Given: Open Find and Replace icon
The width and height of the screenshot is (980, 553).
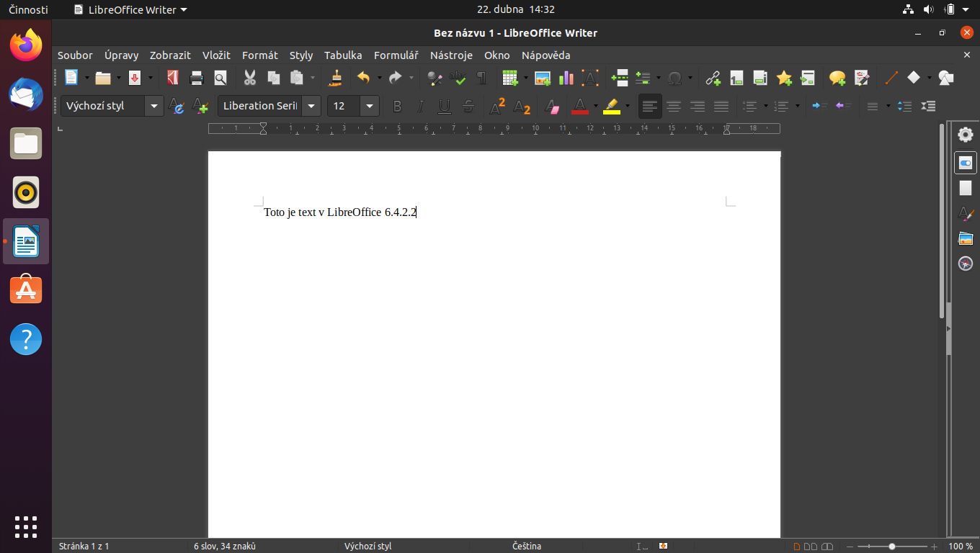Looking at the screenshot, I should [x=434, y=78].
